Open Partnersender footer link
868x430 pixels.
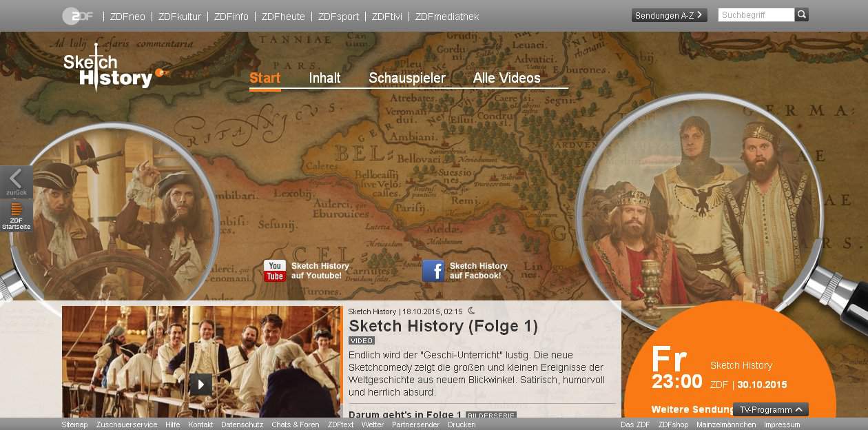tap(415, 424)
